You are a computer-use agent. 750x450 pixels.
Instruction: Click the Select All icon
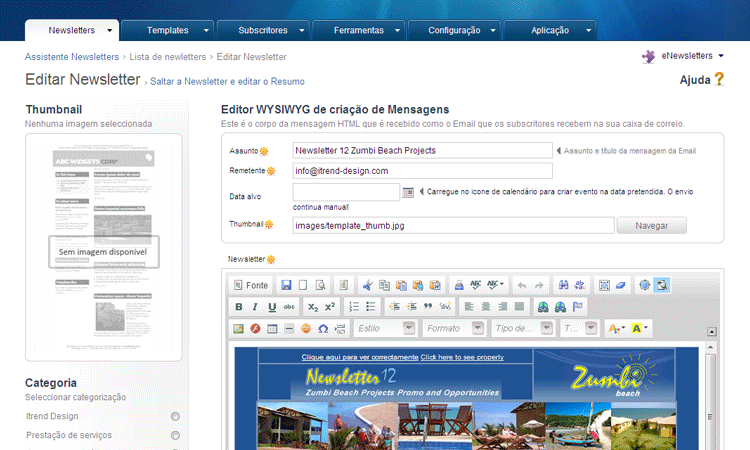click(604, 285)
